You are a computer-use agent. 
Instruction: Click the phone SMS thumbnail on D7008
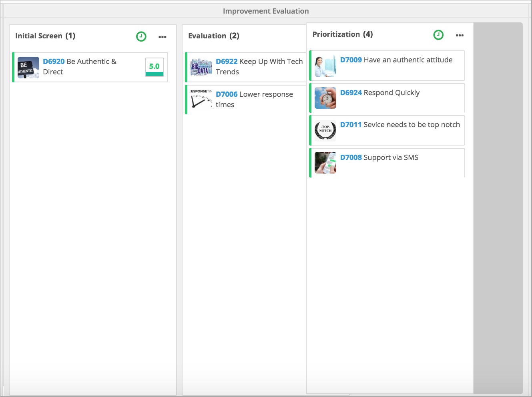tap(325, 163)
